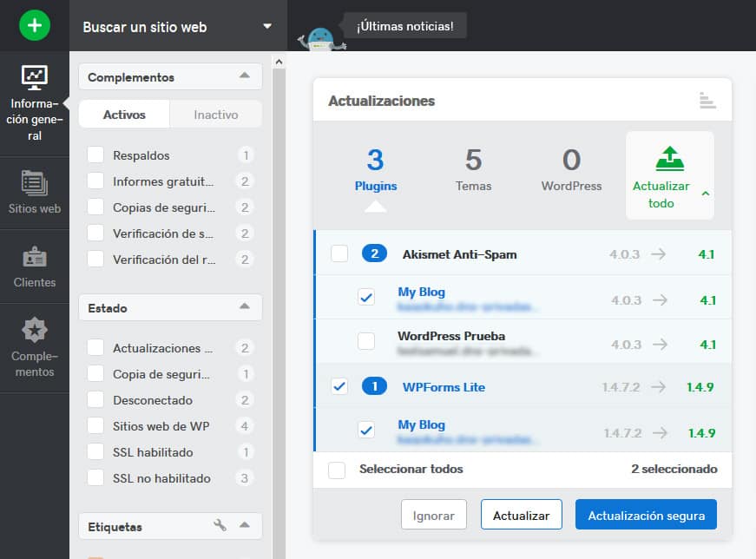Open the ¡Últimas noticias! bubble
This screenshot has height=559, width=756.
405,25
